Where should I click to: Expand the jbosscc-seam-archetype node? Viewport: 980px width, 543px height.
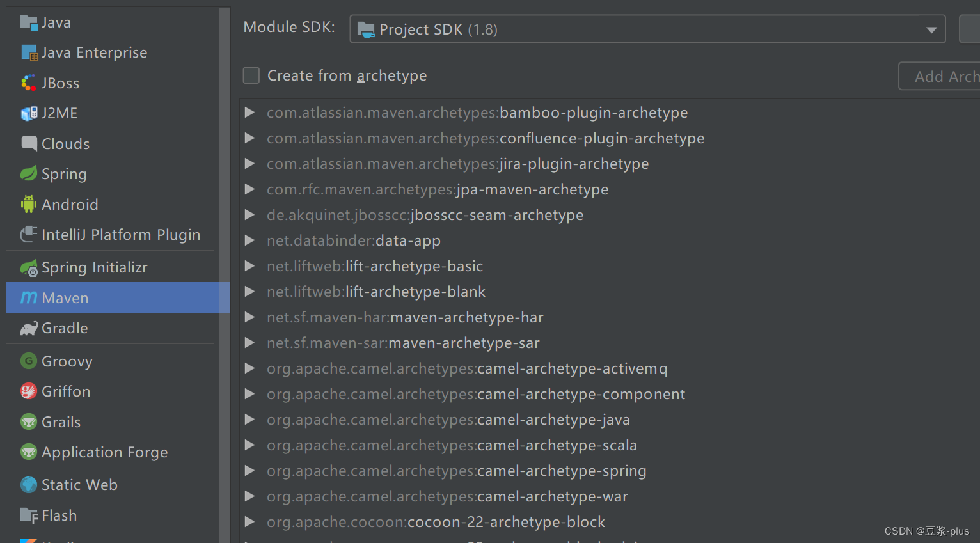coord(250,215)
